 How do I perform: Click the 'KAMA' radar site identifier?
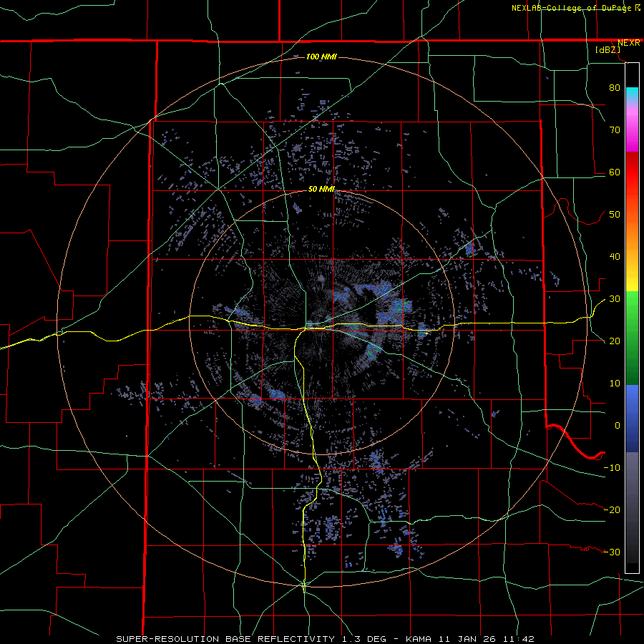(419, 639)
